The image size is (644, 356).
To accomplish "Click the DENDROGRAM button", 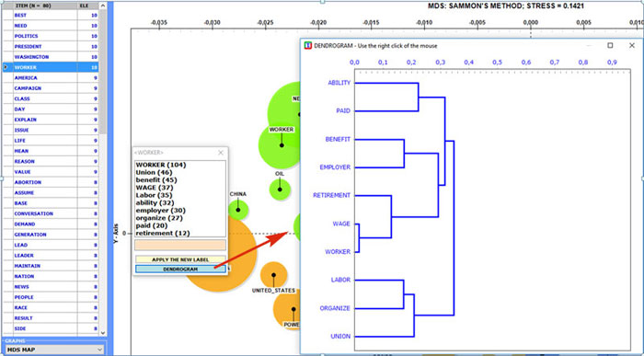I will 180,269.
